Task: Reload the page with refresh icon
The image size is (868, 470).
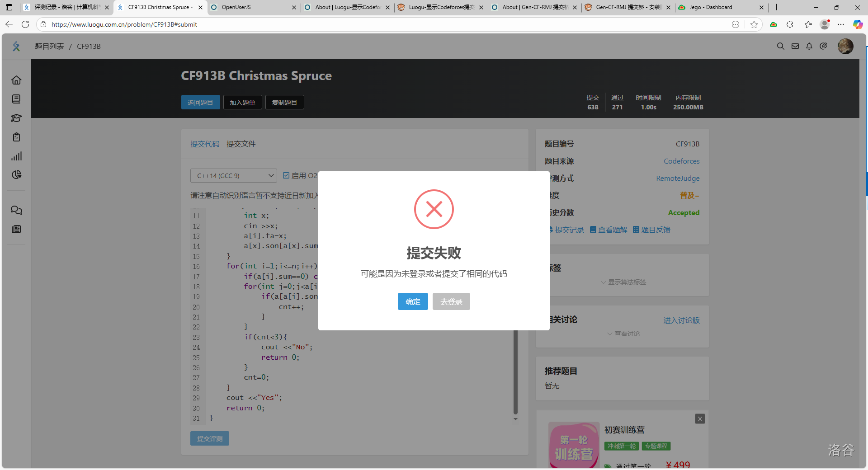Action: [25, 24]
